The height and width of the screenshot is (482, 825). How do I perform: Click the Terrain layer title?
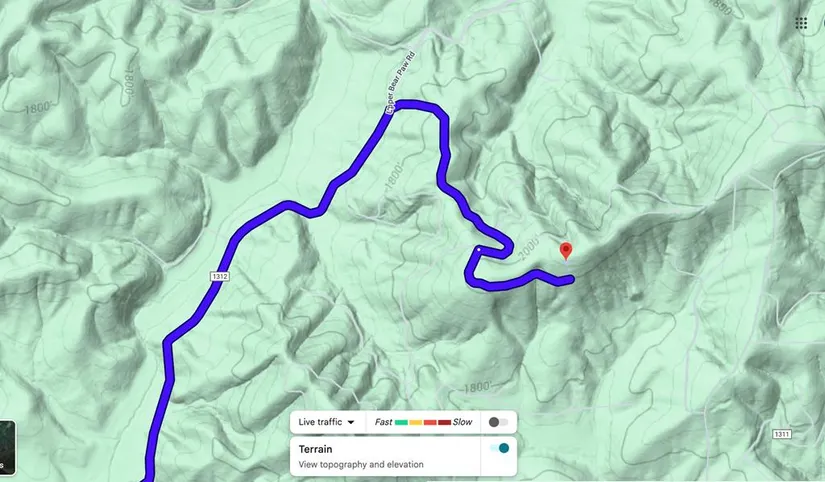tap(315, 449)
